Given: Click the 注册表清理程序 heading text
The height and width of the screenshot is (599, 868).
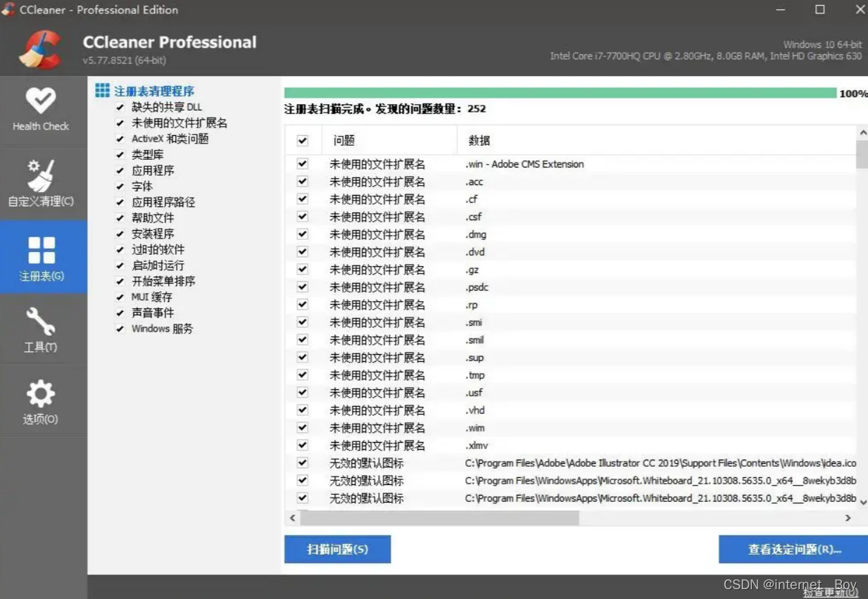Looking at the screenshot, I should pyautogui.click(x=154, y=91).
